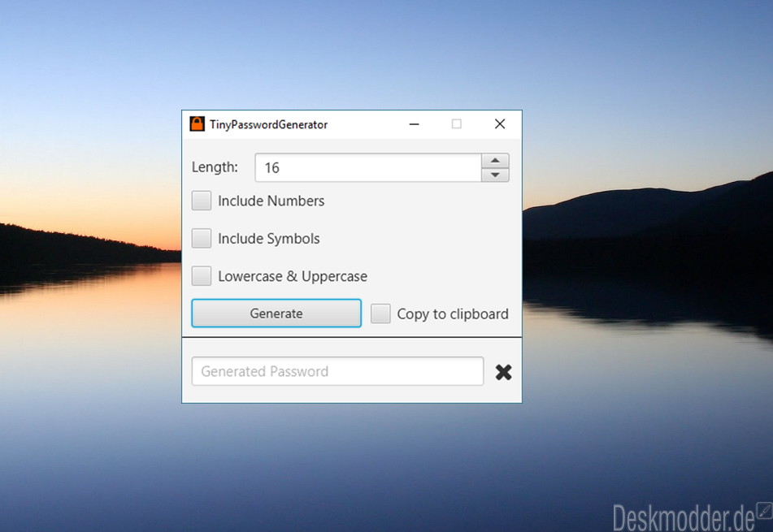Screen dimensions: 773x532
Task: Click the Include Symbols label text
Action: pos(269,239)
